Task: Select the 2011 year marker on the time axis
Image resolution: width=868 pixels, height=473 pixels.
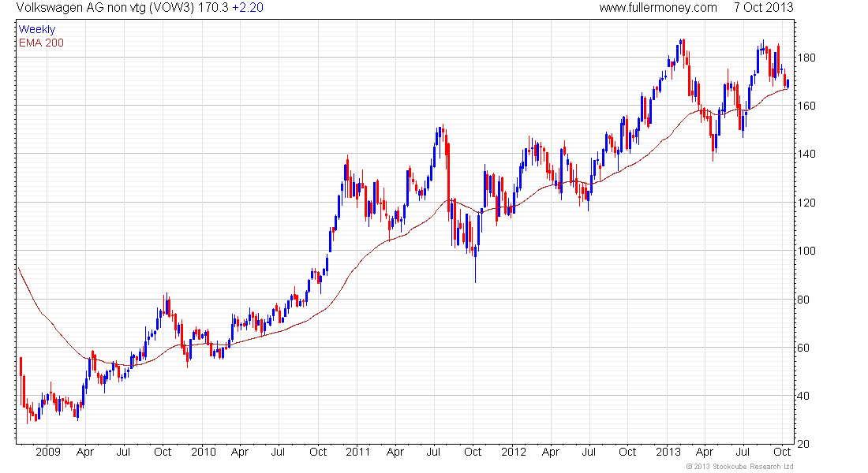Action: 357,452
